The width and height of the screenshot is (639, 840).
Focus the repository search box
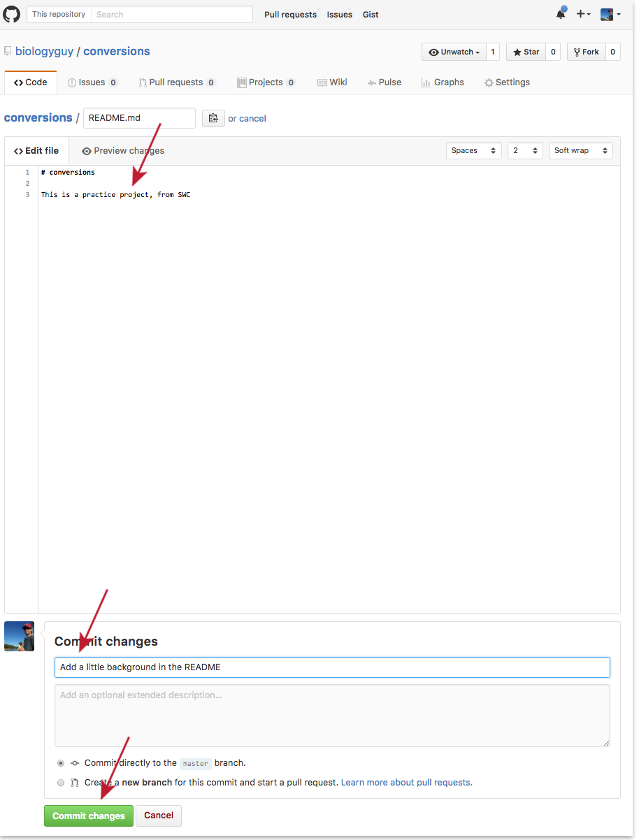point(172,14)
